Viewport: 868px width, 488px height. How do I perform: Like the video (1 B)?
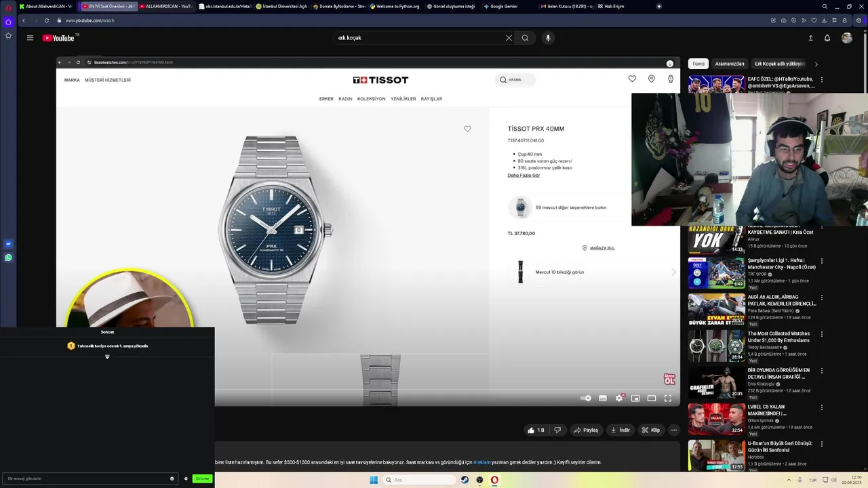[x=536, y=430]
